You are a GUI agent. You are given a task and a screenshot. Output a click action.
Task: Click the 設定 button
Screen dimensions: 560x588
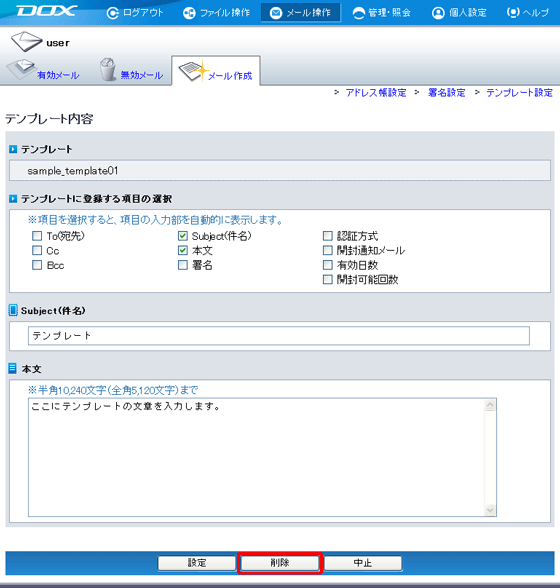coord(197,563)
